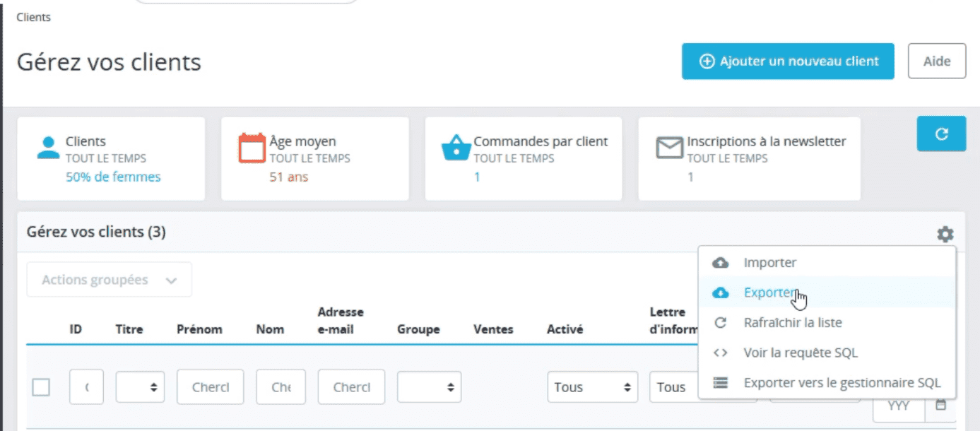Viewport: 980px width, 431px height.
Task: Click the database icon for SQL manager export
Action: [x=721, y=383]
